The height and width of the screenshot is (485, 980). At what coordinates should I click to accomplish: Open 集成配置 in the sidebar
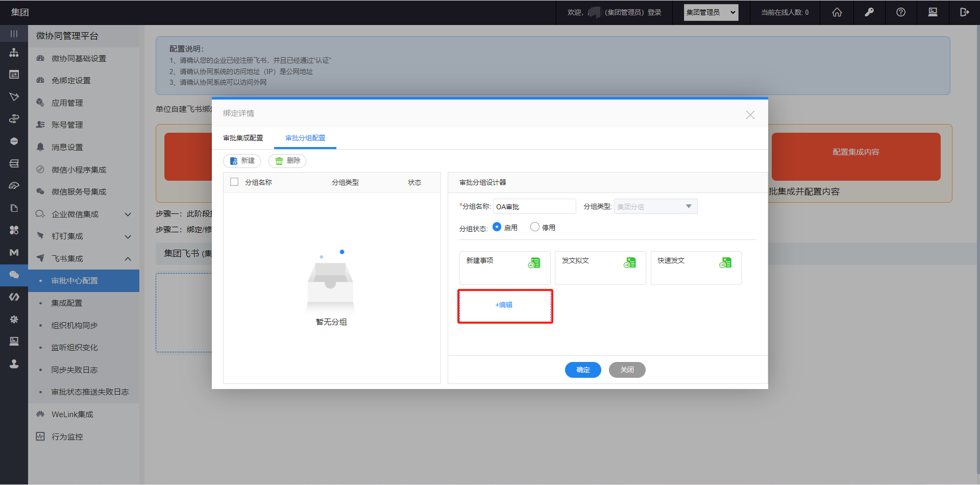point(67,303)
